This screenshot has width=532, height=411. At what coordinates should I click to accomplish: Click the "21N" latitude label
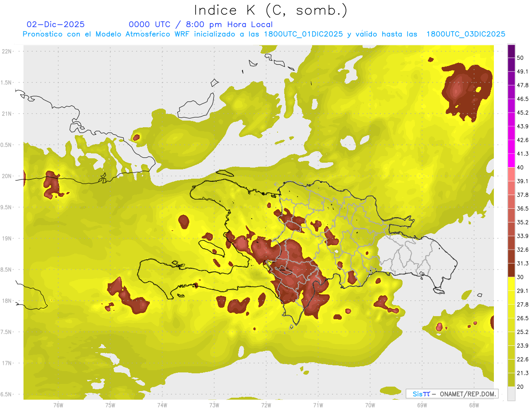coord(7,114)
